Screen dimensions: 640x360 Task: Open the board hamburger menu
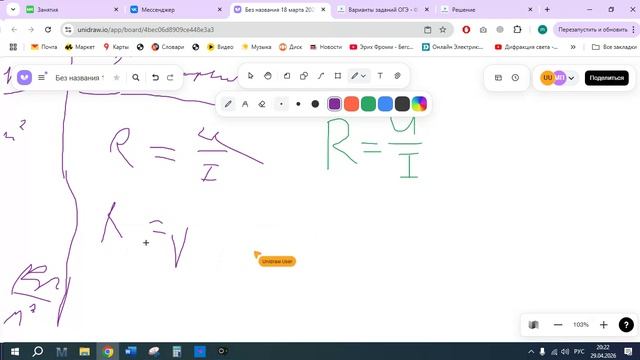pos(42,77)
